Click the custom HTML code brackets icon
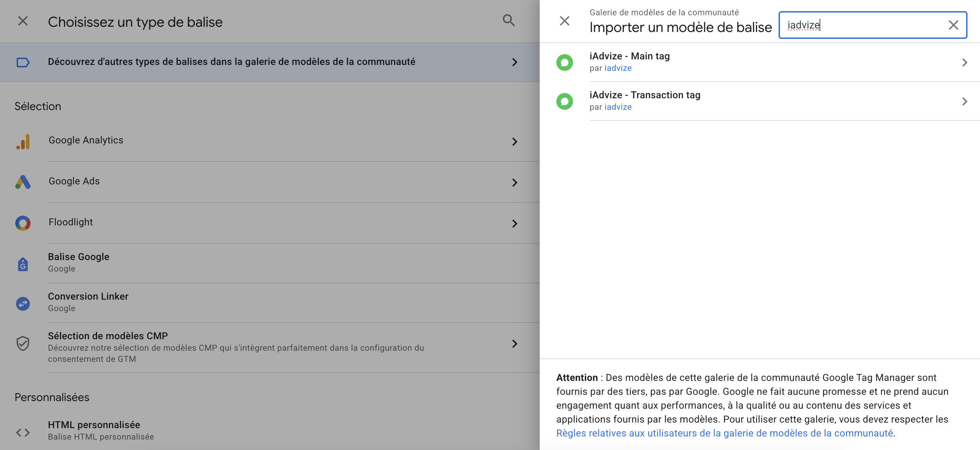The height and width of the screenshot is (450, 980). (23, 433)
